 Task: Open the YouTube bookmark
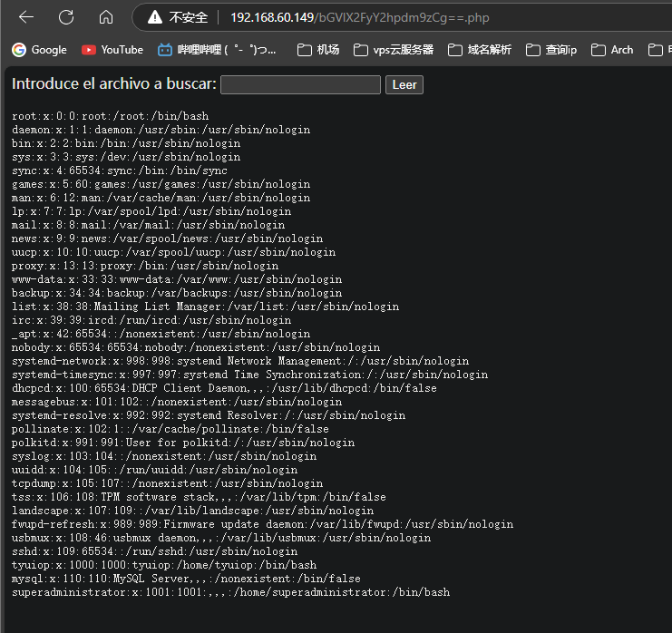point(112,50)
